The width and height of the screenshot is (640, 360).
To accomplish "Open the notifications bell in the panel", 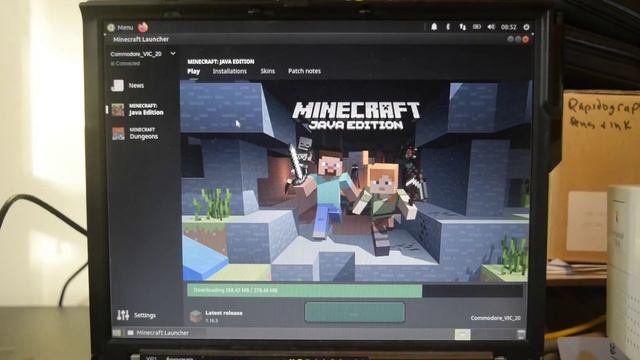I will [x=434, y=27].
